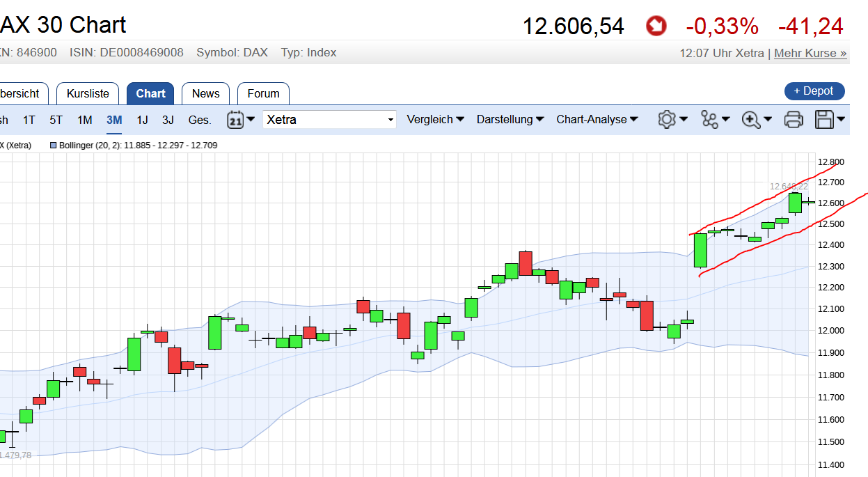Click the tall red candle at the 12.350 peak

click(525, 263)
